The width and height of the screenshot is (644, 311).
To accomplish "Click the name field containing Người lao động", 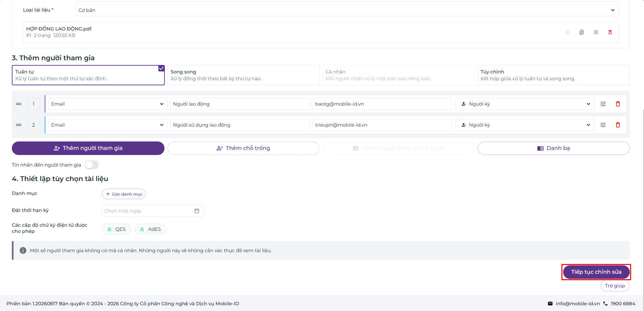I will tap(240, 104).
